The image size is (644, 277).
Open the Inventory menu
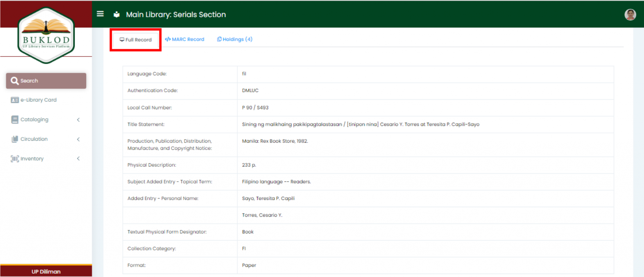tap(46, 159)
